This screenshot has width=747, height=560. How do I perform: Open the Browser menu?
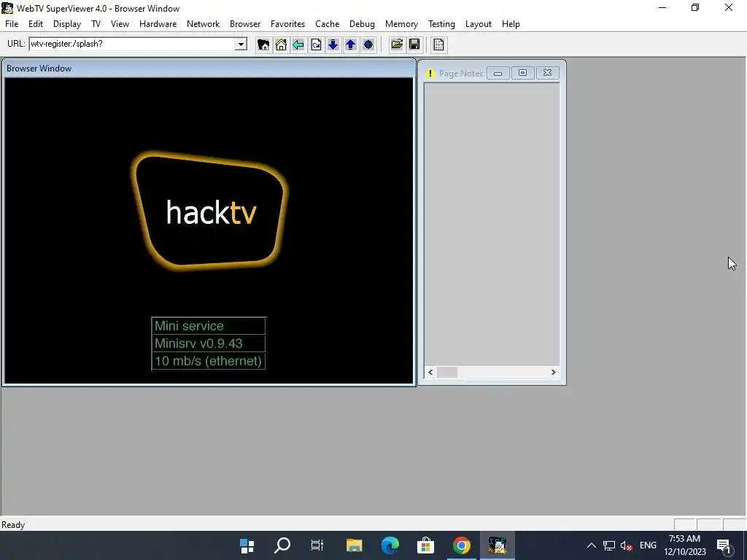(245, 24)
